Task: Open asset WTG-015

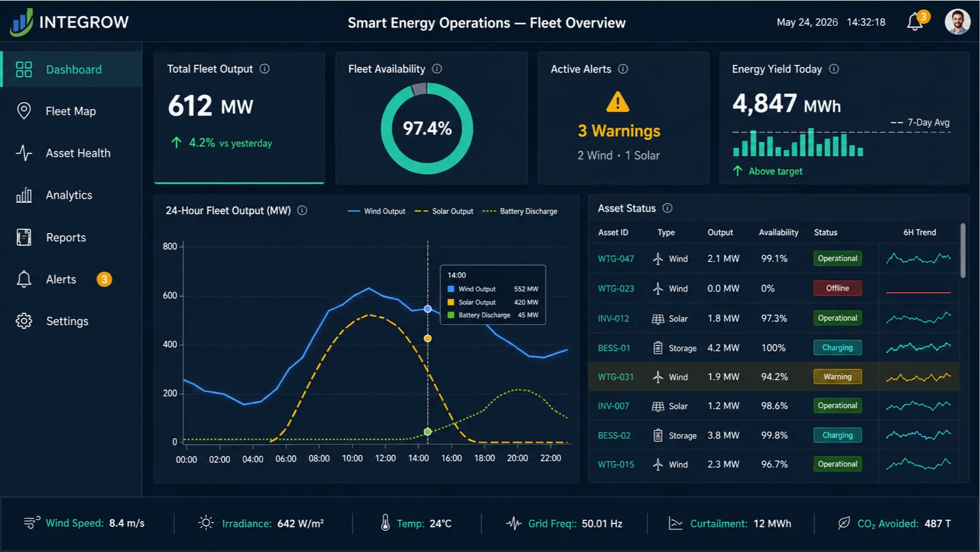Action: [616, 465]
